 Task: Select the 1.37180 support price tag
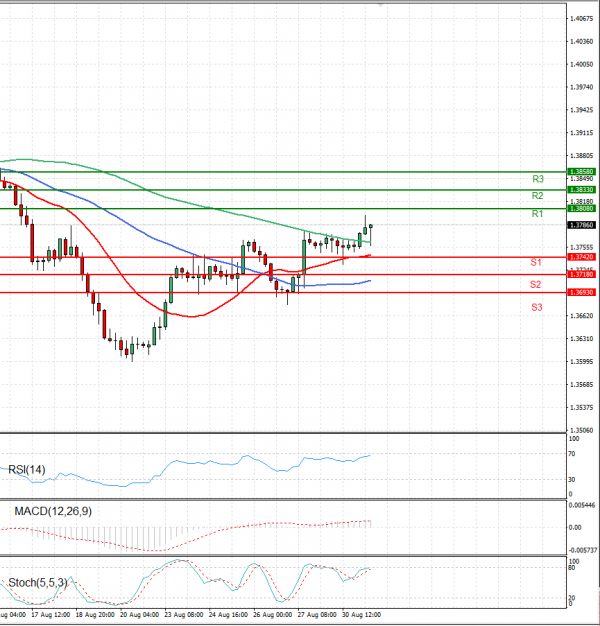[582, 274]
